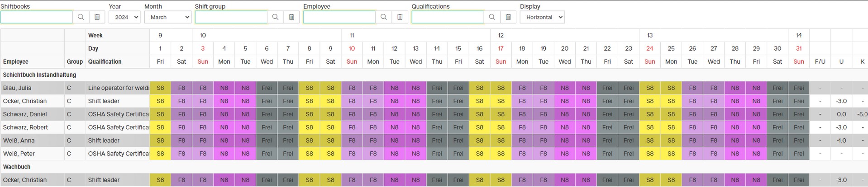Click the Shift group search icon
Screen dimensions: 868x187
click(x=275, y=17)
